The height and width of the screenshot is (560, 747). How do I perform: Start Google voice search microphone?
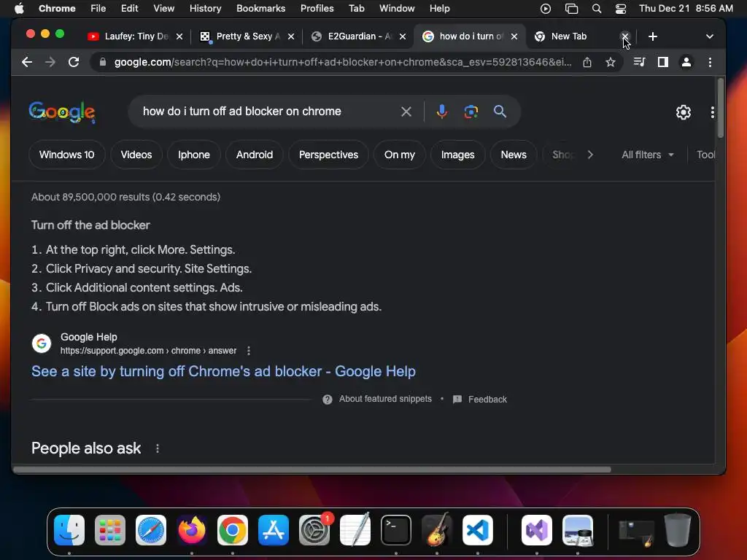[x=441, y=112]
